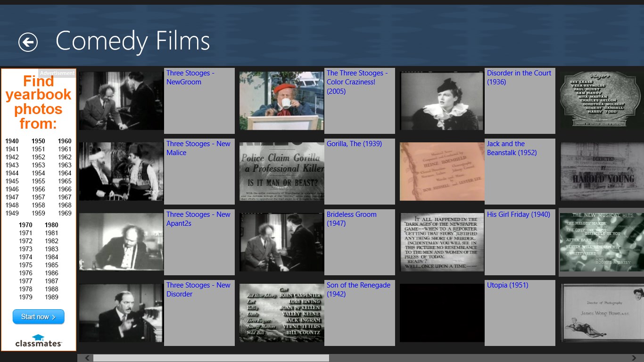This screenshot has height=362, width=644.
Task: Select the New Musical Hits thumbnail
Action: (x=602, y=242)
